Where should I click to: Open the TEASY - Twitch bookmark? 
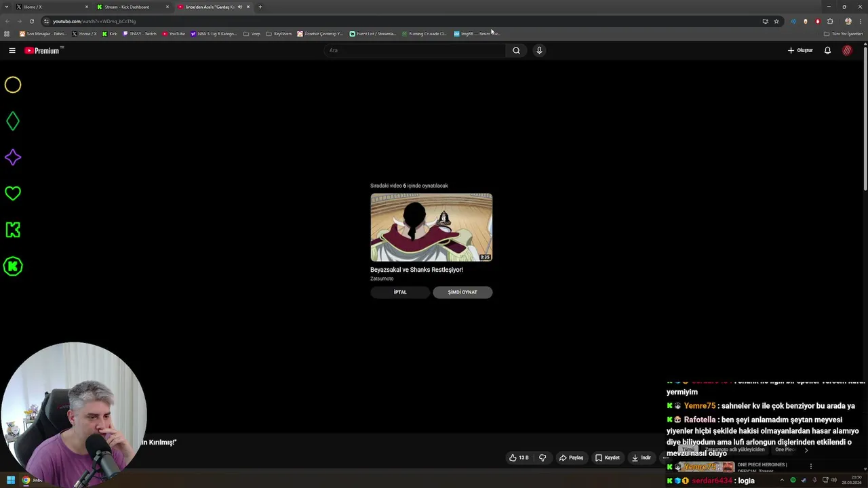(x=140, y=33)
